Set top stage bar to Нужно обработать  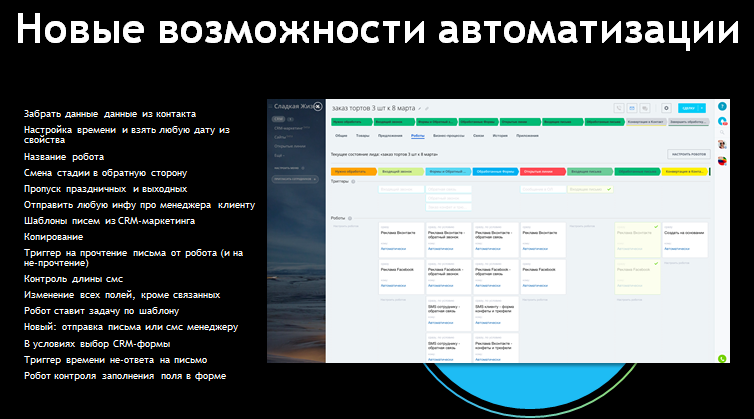[x=352, y=122]
